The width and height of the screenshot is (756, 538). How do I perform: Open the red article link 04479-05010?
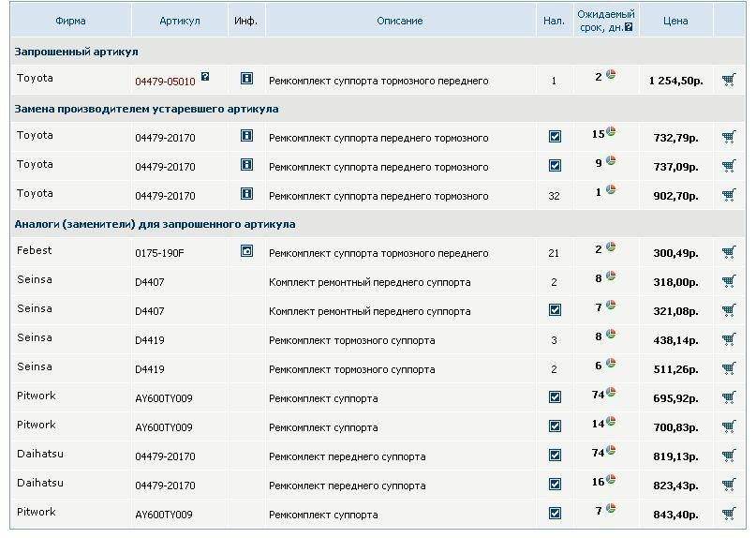pos(165,82)
